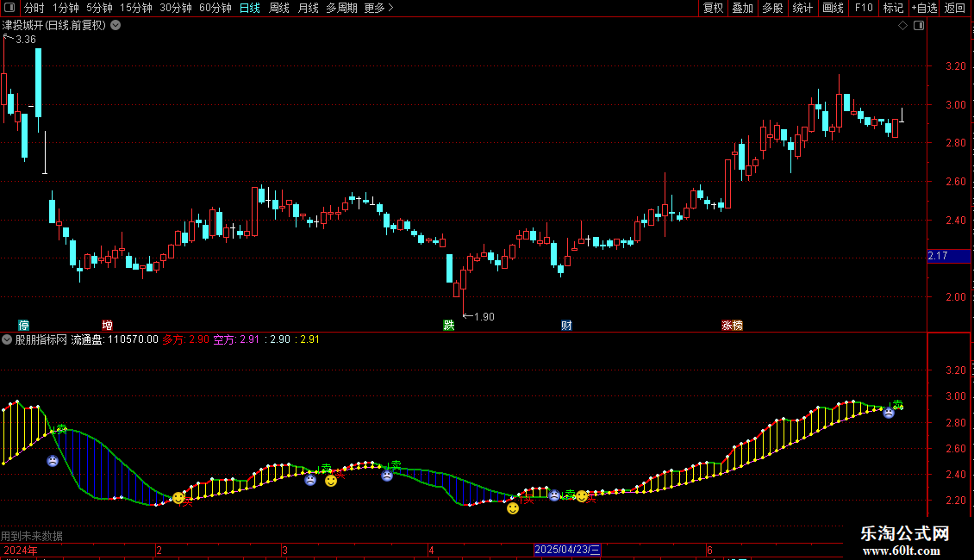Open the 统计 statistics tool
The width and height of the screenshot is (974, 560).
[802, 8]
